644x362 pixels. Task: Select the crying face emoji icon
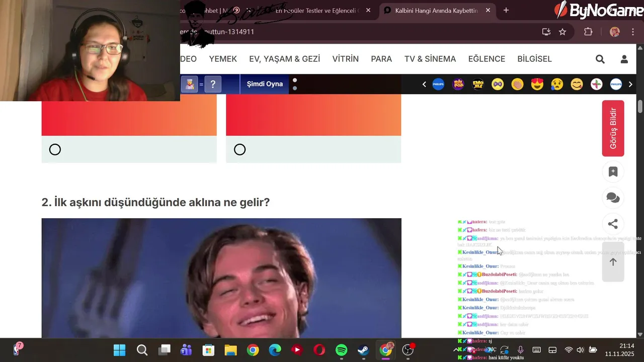[x=557, y=84]
